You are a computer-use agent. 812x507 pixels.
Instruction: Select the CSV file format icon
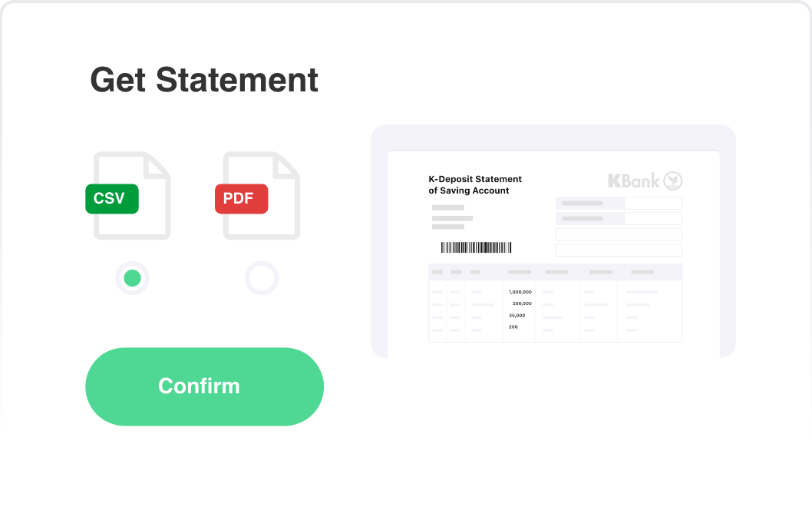pos(128,195)
